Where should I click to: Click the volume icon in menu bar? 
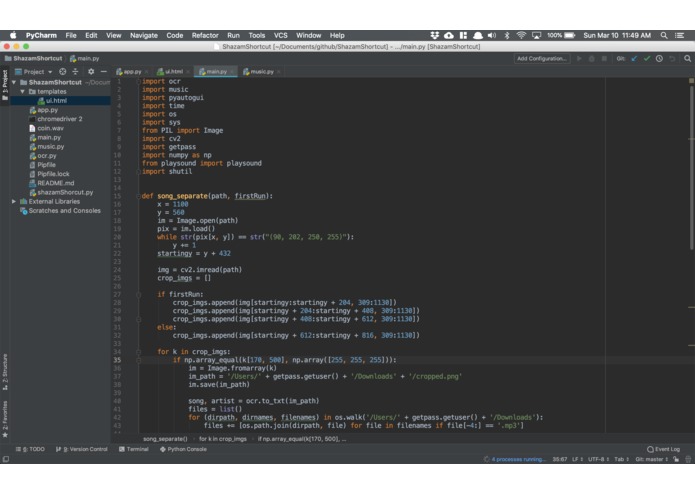click(x=492, y=35)
